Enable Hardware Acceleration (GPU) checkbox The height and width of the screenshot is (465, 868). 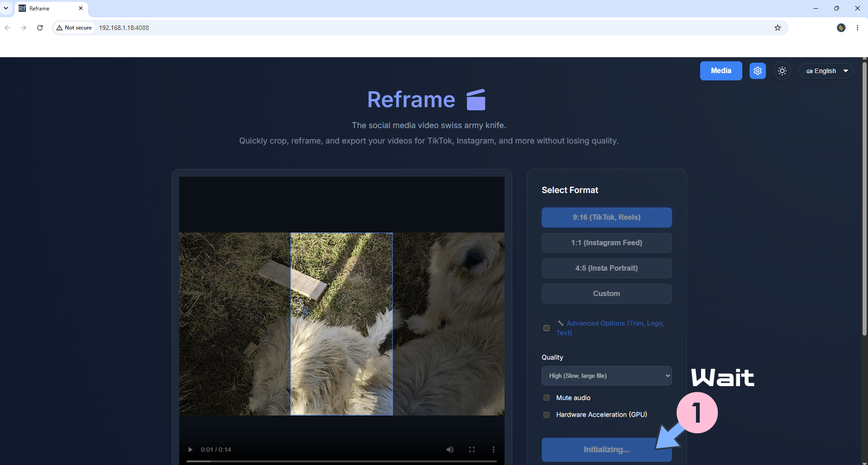tap(546, 415)
